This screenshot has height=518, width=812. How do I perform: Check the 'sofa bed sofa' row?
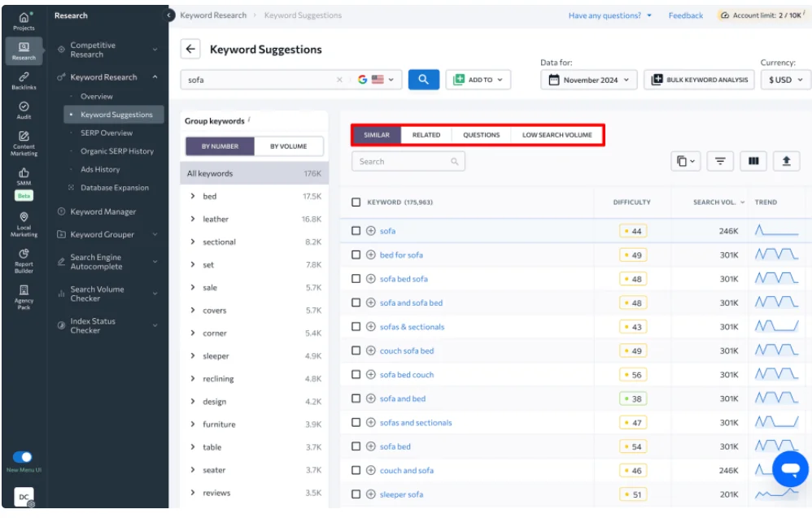pyautogui.click(x=356, y=279)
